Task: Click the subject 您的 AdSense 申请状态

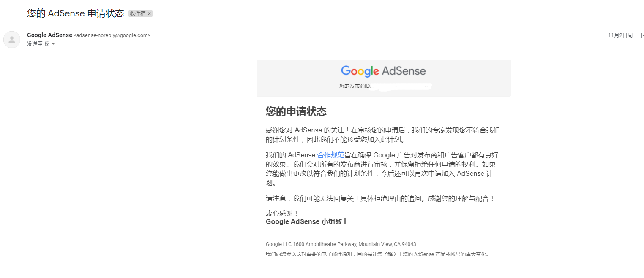Action: [75, 13]
